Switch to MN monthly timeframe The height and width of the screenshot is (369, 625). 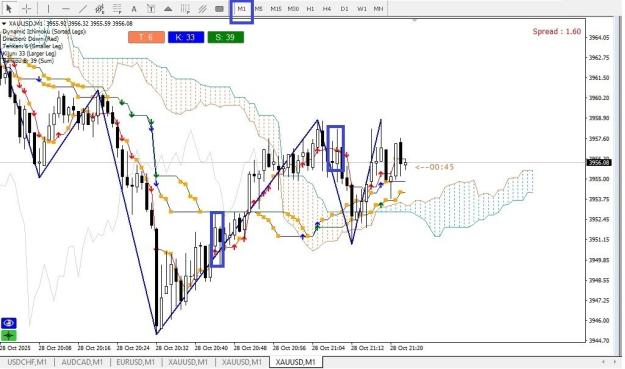(x=378, y=8)
